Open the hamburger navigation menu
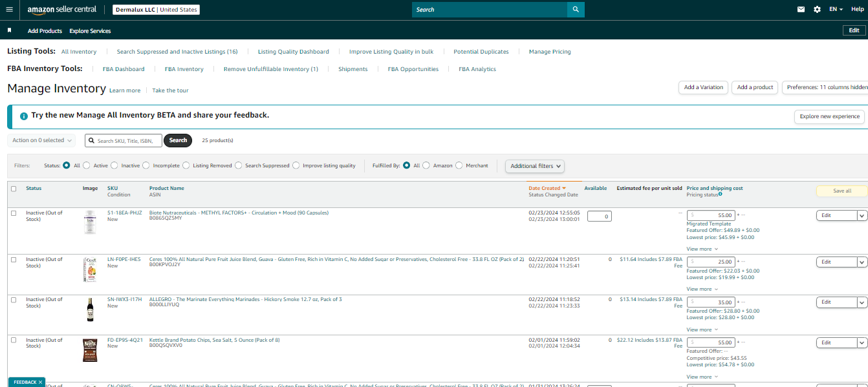The image size is (868, 387). (9, 10)
